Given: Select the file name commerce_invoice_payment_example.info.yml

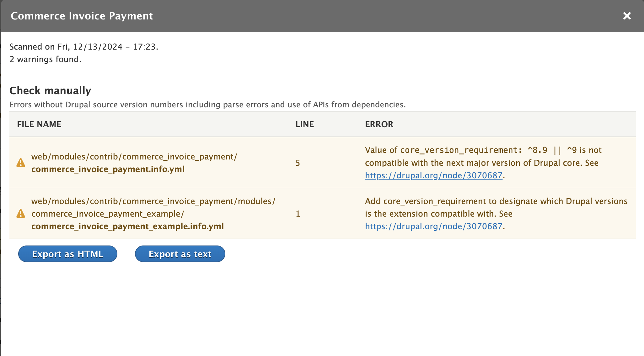Looking at the screenshot, I should point(128,226).
